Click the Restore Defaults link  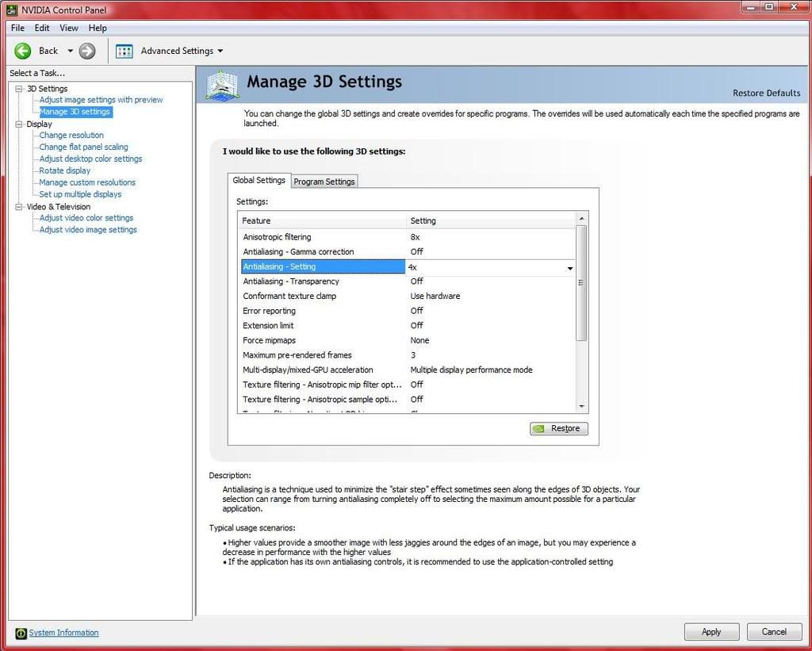(766, 93)
